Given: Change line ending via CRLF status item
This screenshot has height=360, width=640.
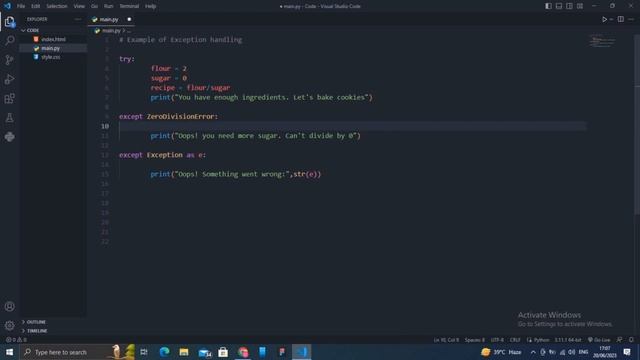Looking at the screenshot, I should 515,340.
